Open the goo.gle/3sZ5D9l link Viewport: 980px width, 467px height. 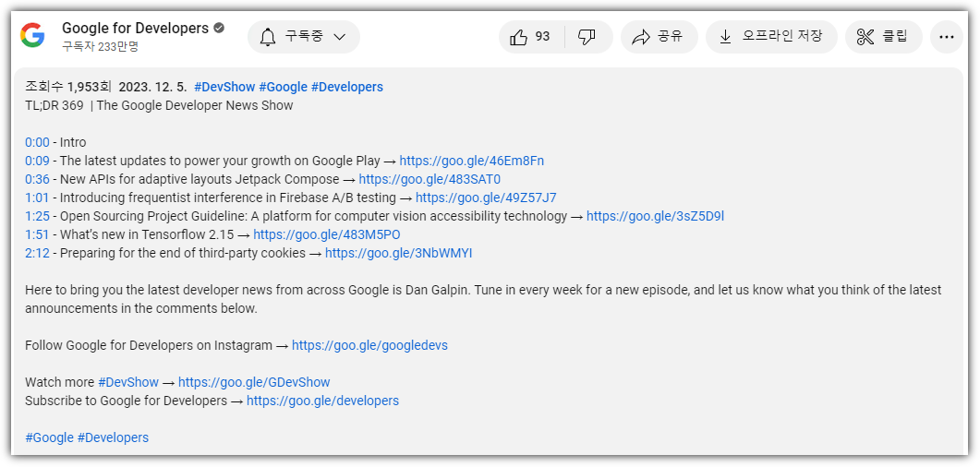click(655, 216)
